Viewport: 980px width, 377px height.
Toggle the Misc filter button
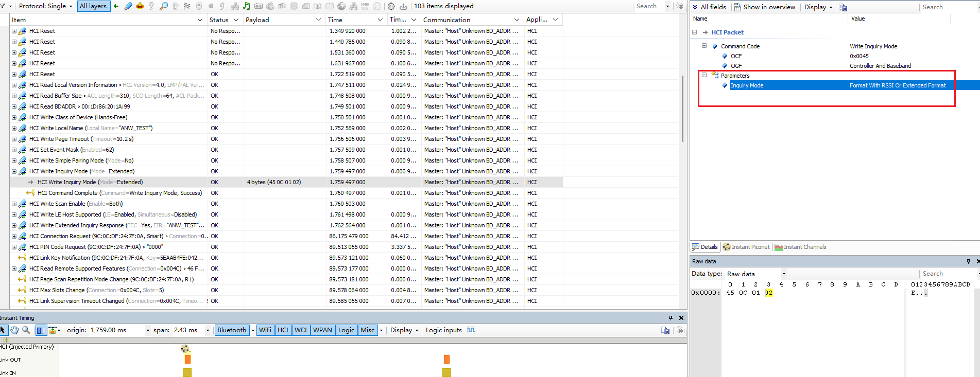click(368, 330)
